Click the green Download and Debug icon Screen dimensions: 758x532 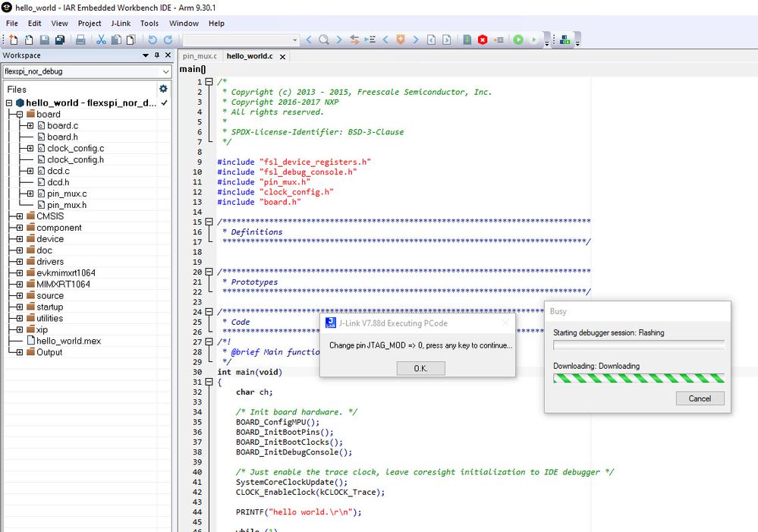[x=518, y=39]
